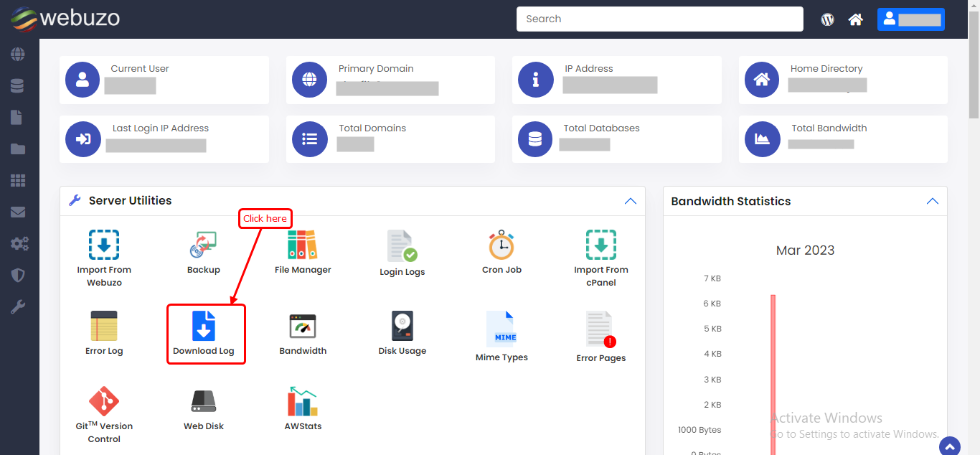The width and height of the screenshot is (980, 455).
Task: Collapse the Bandwidth Statistics panel
Action: (932, 201)
